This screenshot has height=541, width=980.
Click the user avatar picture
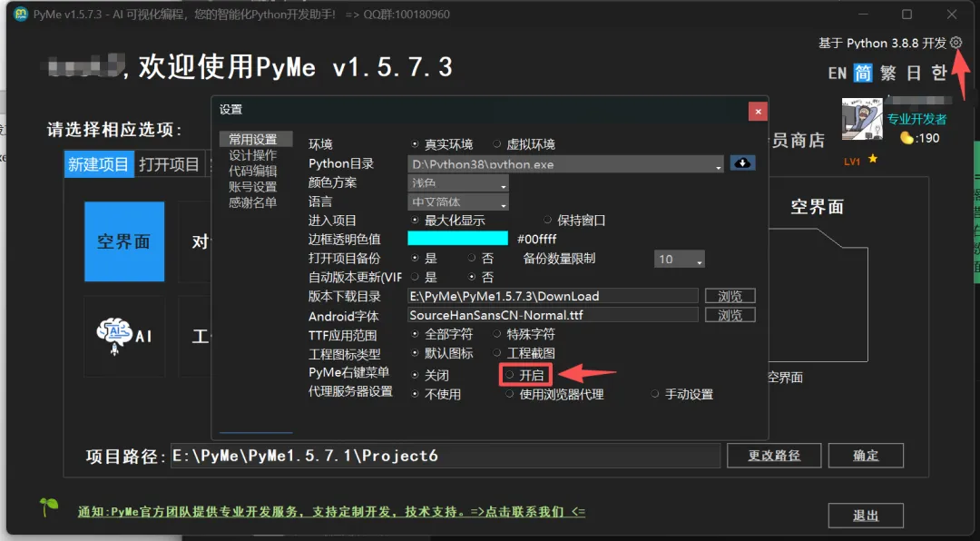tap(861, 119)
